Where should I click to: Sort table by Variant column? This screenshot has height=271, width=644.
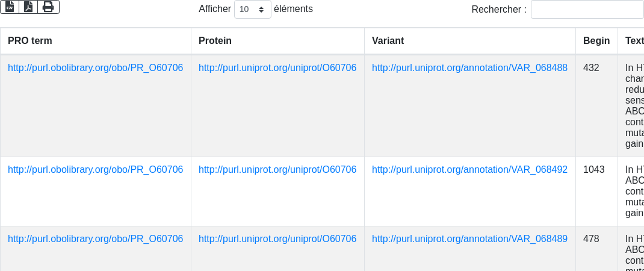click(388, 41)
